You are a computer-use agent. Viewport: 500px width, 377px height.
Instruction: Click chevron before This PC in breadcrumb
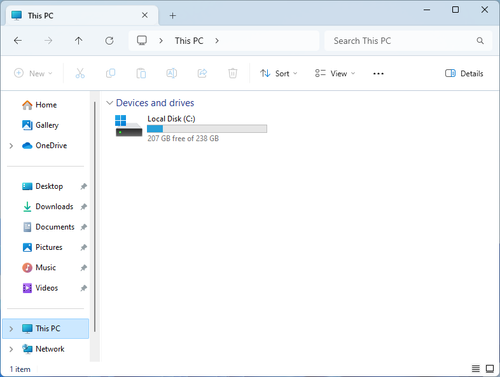pos(161,41)
